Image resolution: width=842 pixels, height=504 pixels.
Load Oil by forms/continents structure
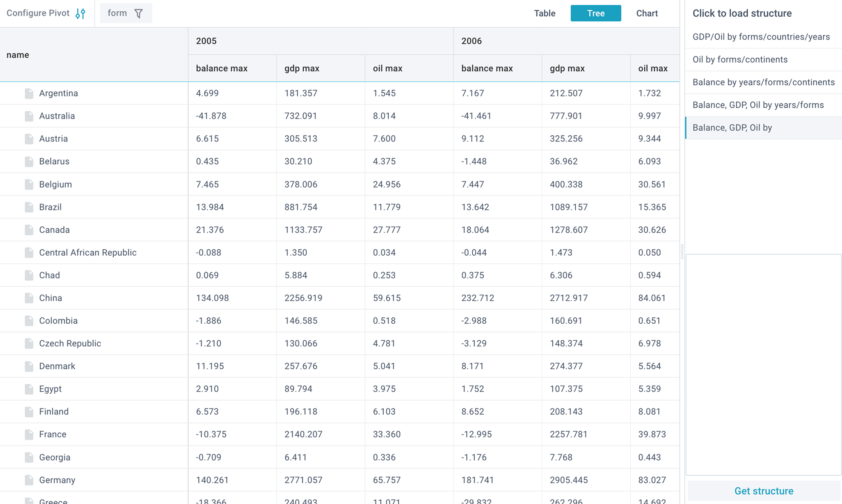(764, 60)
